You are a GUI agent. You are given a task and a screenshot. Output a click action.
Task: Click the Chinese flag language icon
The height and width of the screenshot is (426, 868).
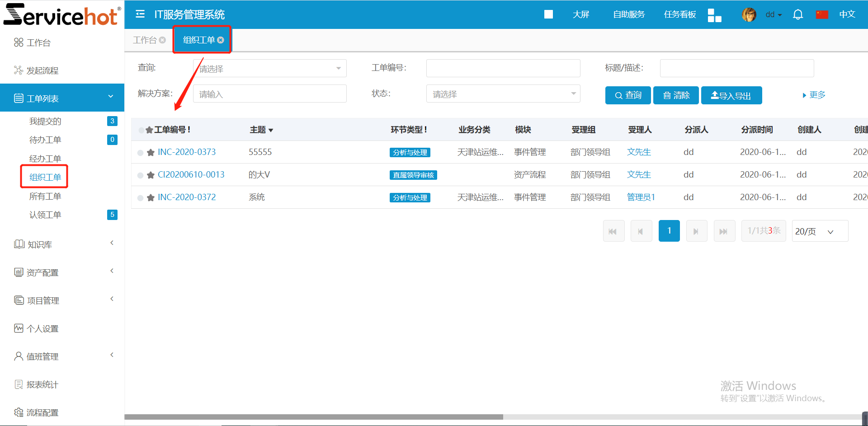tap(822, 14)
